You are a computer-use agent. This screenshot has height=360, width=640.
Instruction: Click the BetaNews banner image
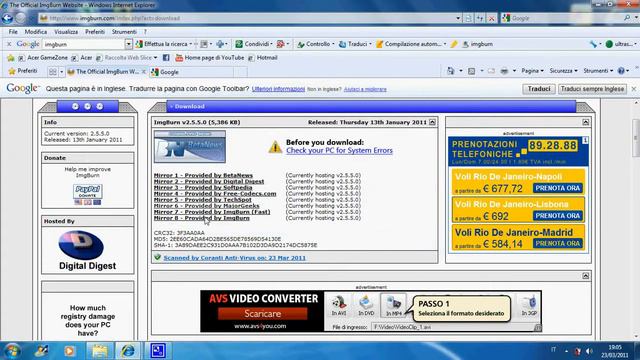tap(190, 147)
